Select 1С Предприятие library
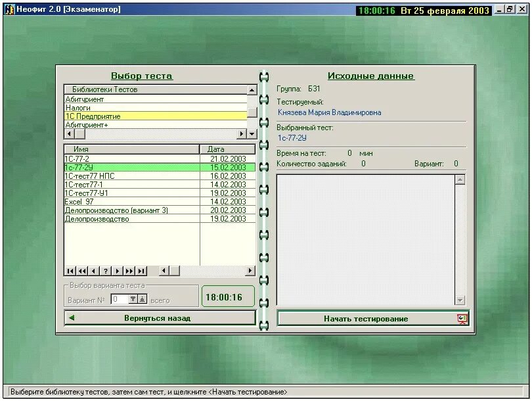The height and width of the screenshot is (401, 532). point(156,116)
